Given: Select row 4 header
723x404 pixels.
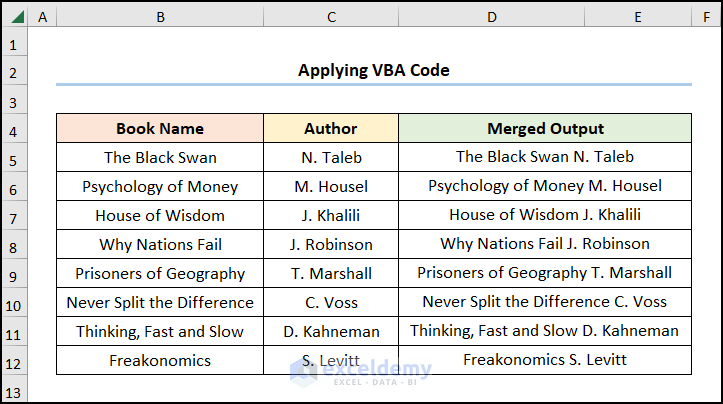Looking at the screenshot, I should (x=13, y=129).
